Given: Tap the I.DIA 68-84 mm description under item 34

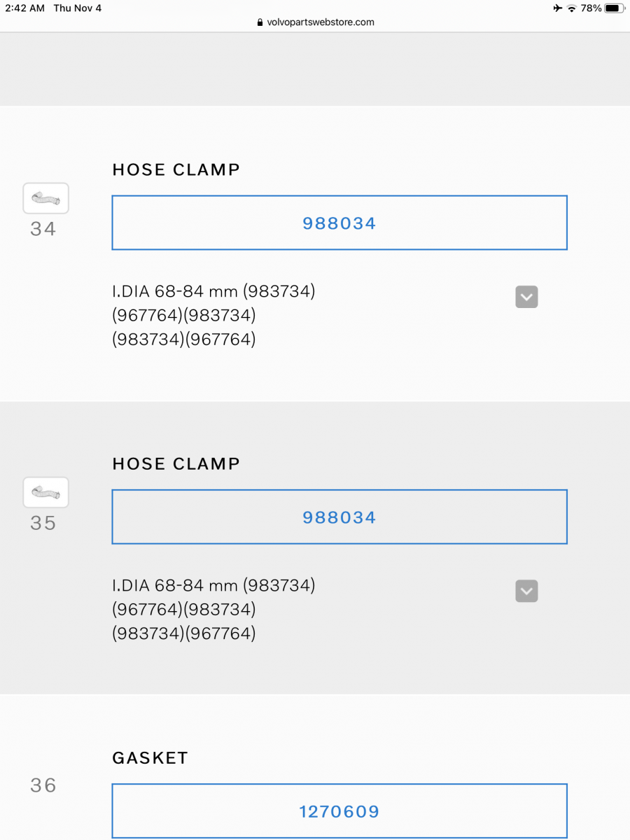Looking at the screenshot, I should (213, 291).
